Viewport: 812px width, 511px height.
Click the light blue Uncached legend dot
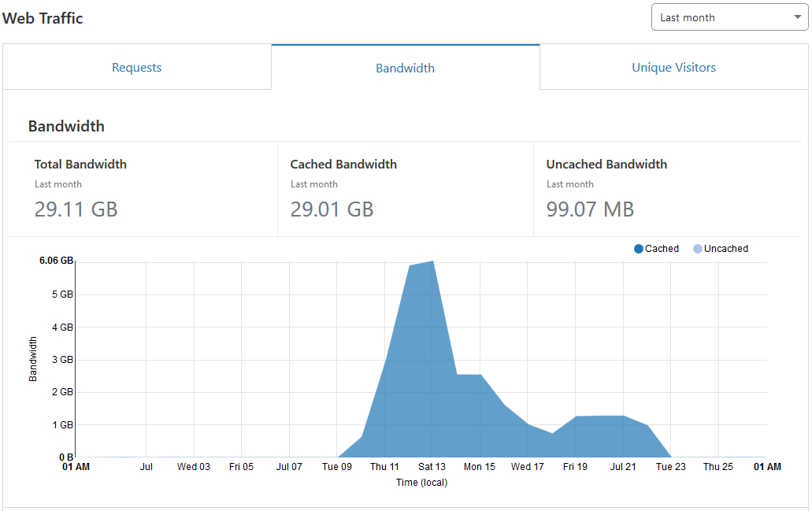(698, 249)
